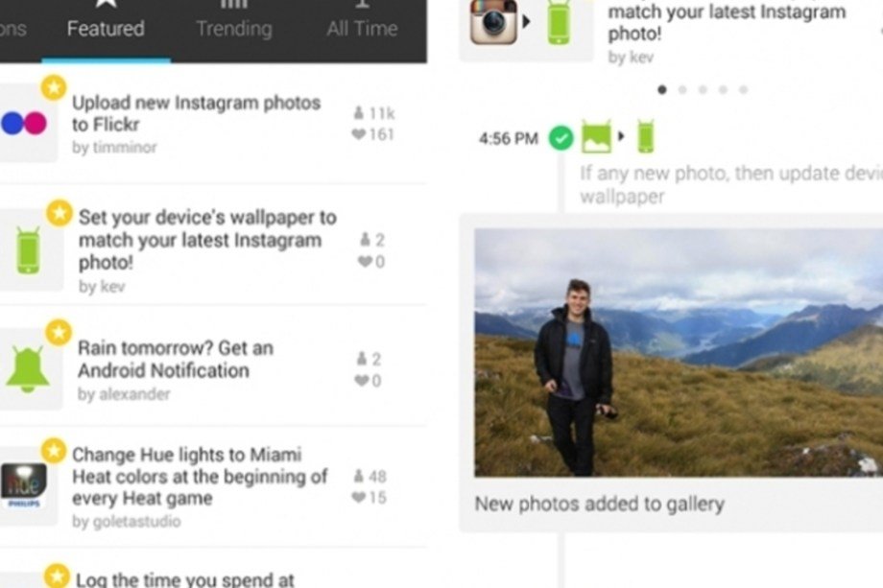Open the Flickr channel icon
The height and width of the screenshot is (588, 883).
pyautogui.click(x=24, y=123)
